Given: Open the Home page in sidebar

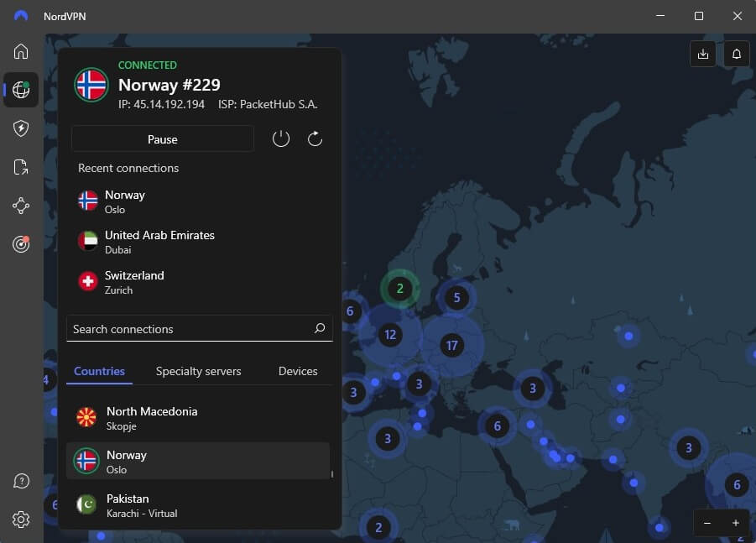Looking at the screenshot, I should [21, 51].
